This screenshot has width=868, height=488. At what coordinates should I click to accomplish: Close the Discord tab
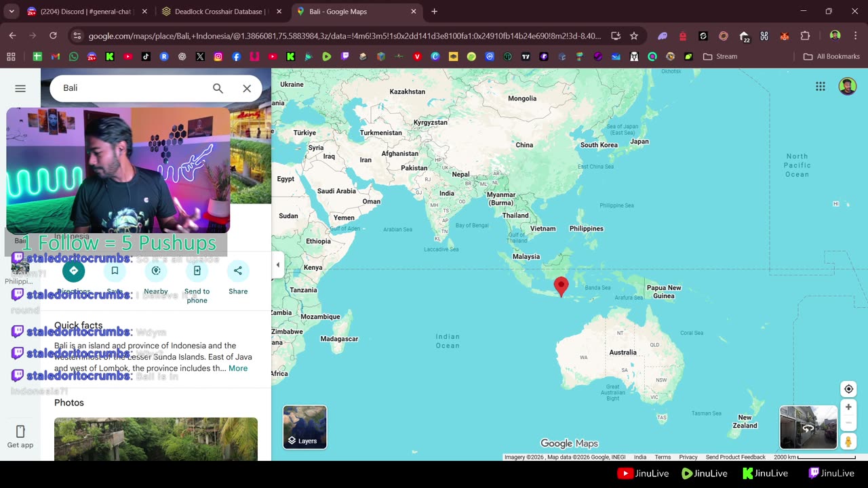click(144, 12)
